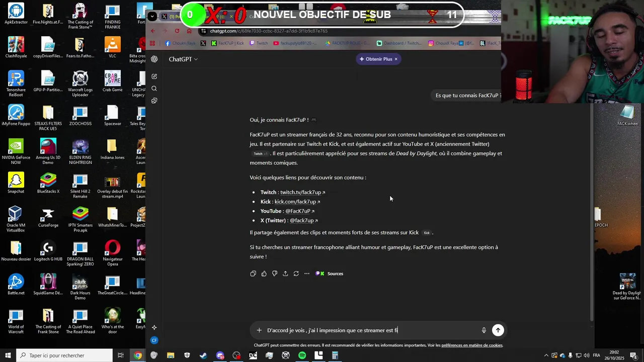The width and height of the screenshot is (644, 362).
Task: Dismiss the Obtenir Plus banner
Action: (396, 59)
